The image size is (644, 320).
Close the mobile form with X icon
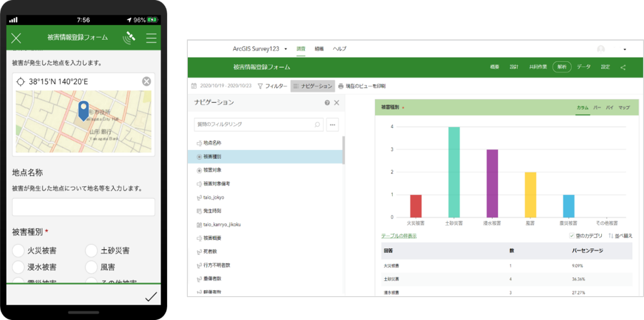pos(16,38)
